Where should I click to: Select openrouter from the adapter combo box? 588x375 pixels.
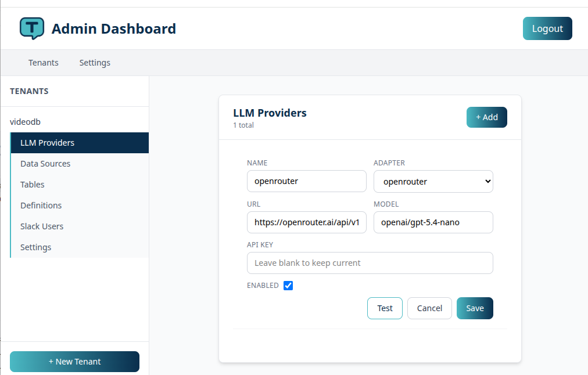tap(433, 181)
